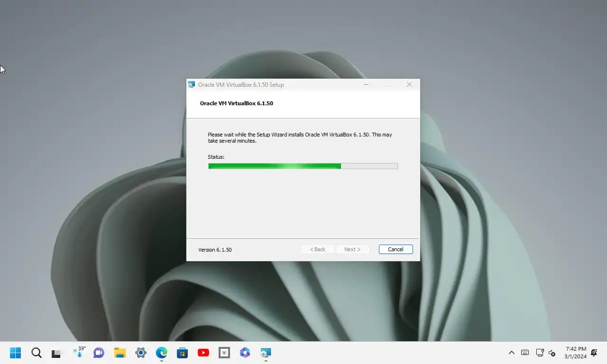Image resolution: width=607 pixels, height=364 pixels.
Task: Open the Microsoft 365 Copilot taskbar icon
Action: click(x=245, y=353)
